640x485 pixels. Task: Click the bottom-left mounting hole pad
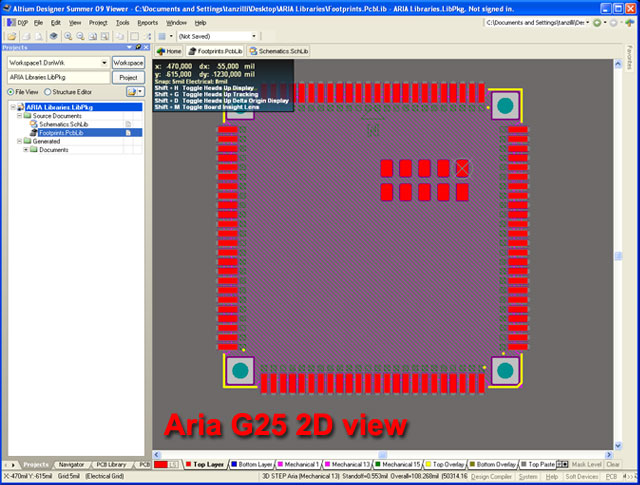(240, 371)
